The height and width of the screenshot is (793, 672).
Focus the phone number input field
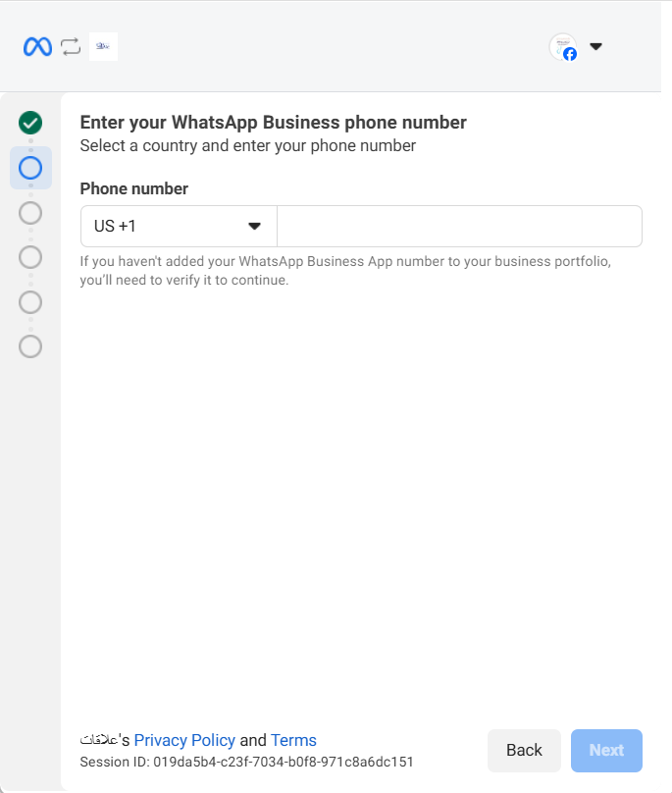459,226
